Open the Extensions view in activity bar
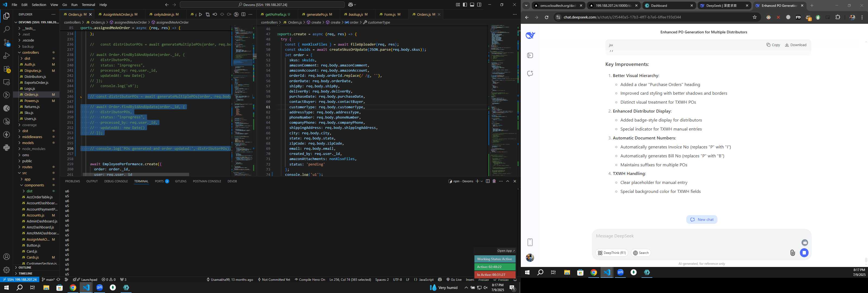The height and width of the screenshot is (293, 868). pos(7,69)
